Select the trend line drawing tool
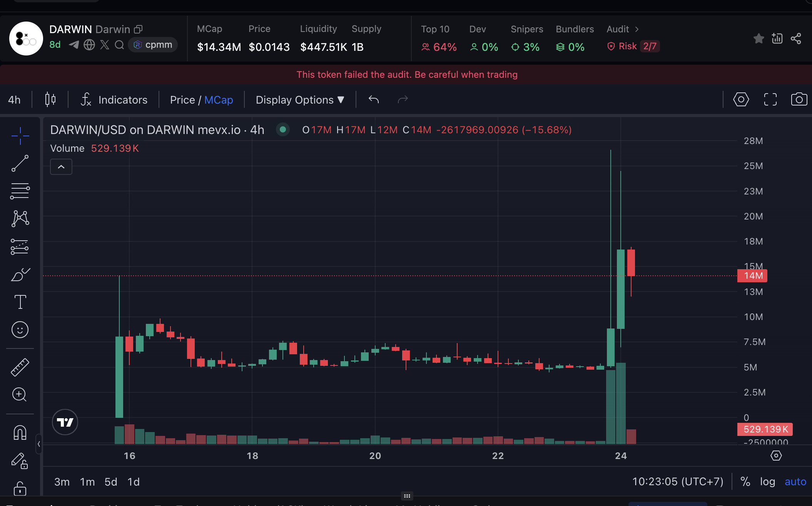812x506 pixels. pos(20,163)
